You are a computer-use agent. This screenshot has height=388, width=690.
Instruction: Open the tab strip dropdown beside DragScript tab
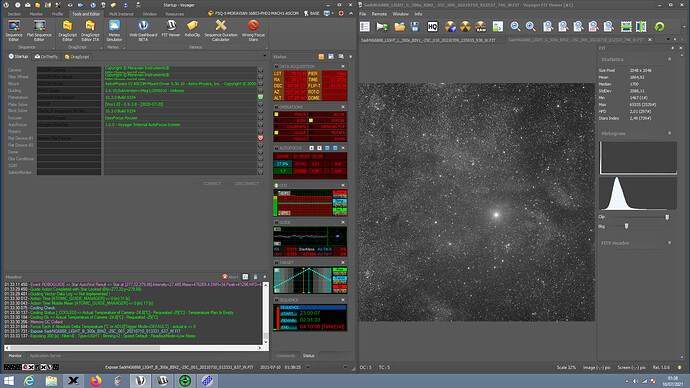pyautogui.click(x=264, y=56)
